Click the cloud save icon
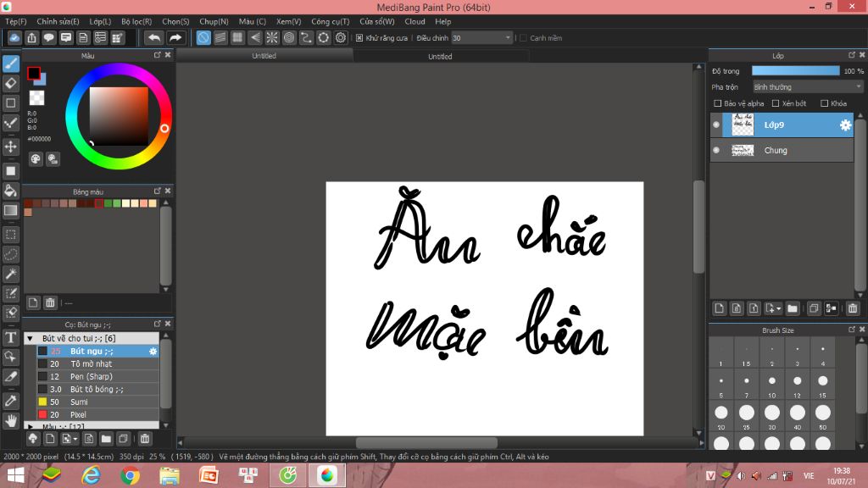Screen dimensions: 868x488 14,37
